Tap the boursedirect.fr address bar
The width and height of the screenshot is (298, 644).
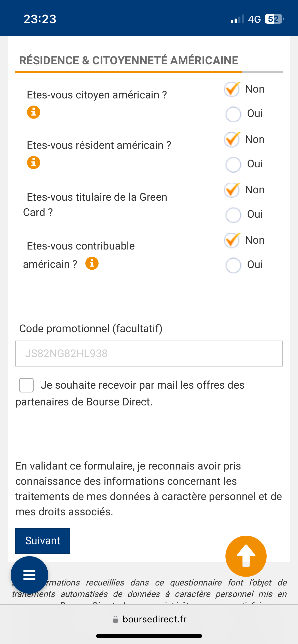(x=154, y=619)
